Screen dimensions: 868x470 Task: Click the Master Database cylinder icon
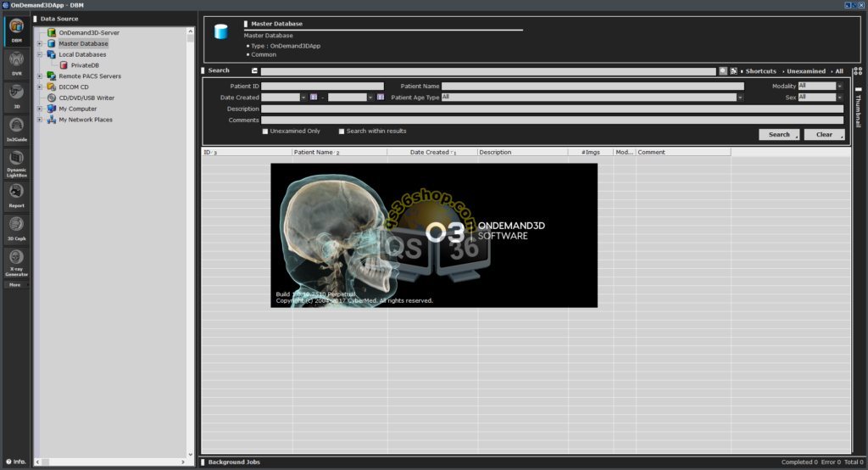click(x=221, y=31)
